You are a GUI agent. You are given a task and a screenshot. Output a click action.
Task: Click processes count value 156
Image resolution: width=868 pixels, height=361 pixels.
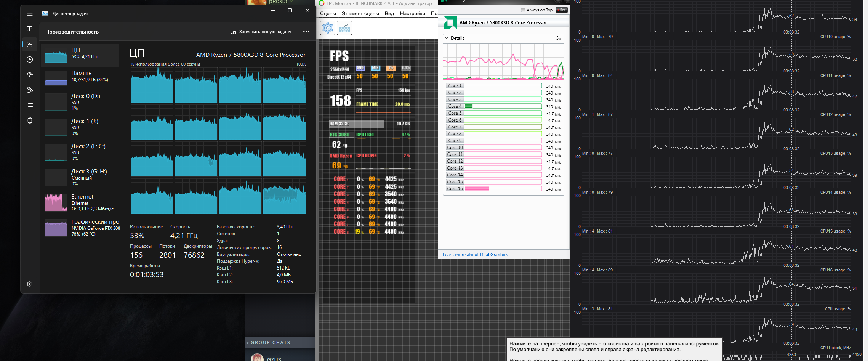[136, 255]
